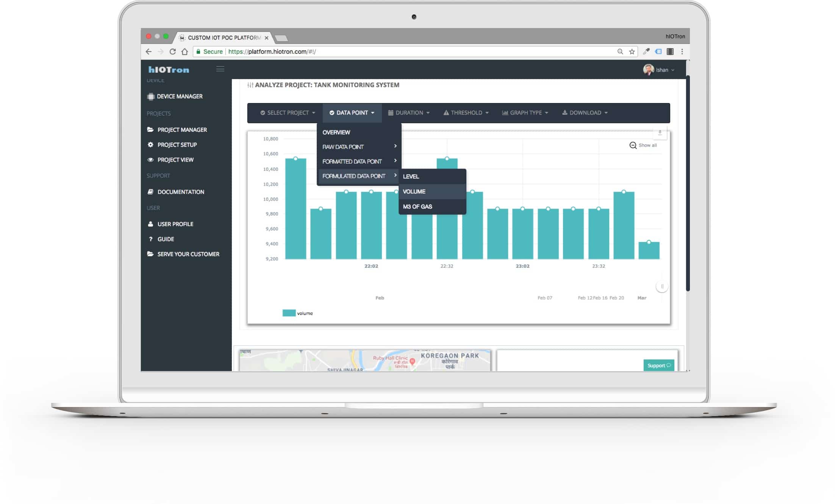
Task: Click the shortest last bar in chart
Action: (x=649, y=250)
